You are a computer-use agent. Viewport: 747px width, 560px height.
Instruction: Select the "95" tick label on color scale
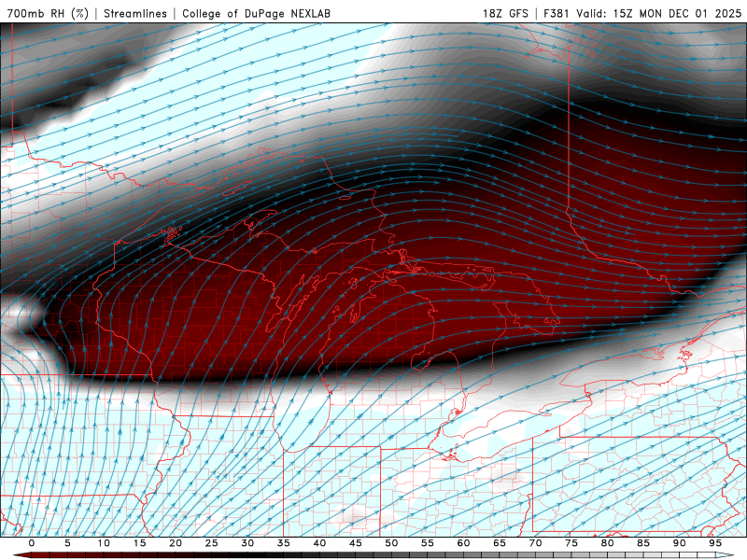715,543
